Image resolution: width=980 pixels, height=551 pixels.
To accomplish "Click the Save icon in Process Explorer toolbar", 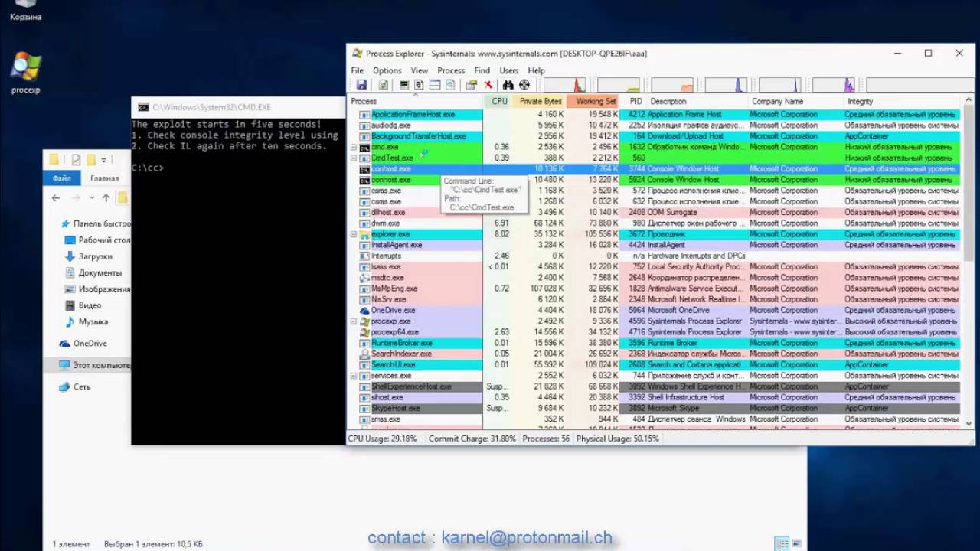I will tap(361, 85).
